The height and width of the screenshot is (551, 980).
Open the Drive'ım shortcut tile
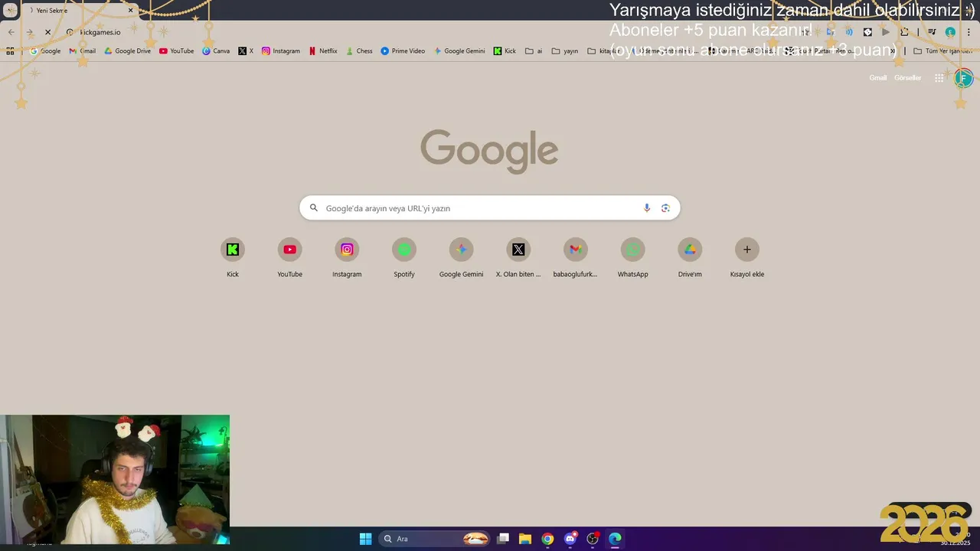click(x=690, y=258)
